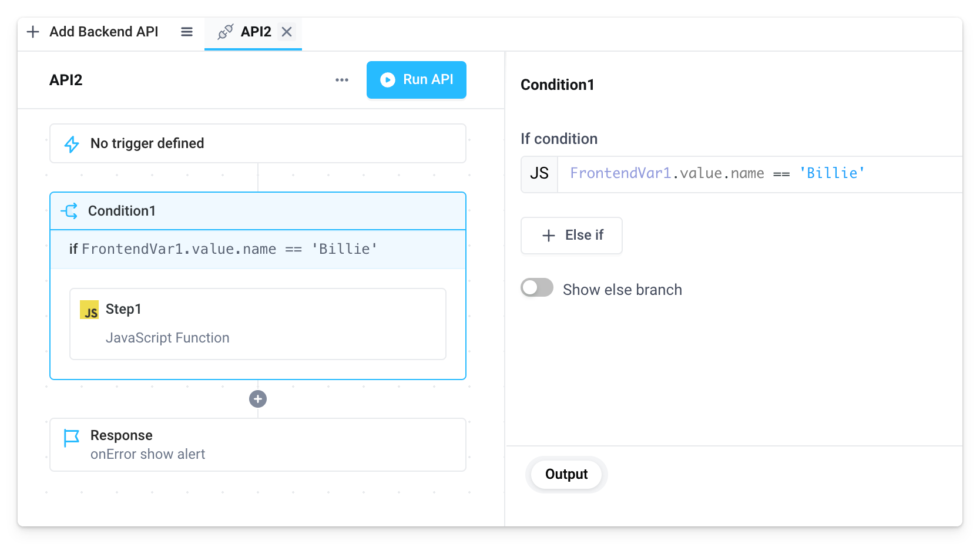Click the plus circle below Condition1
980x544 pixels.
click(257, 399)
